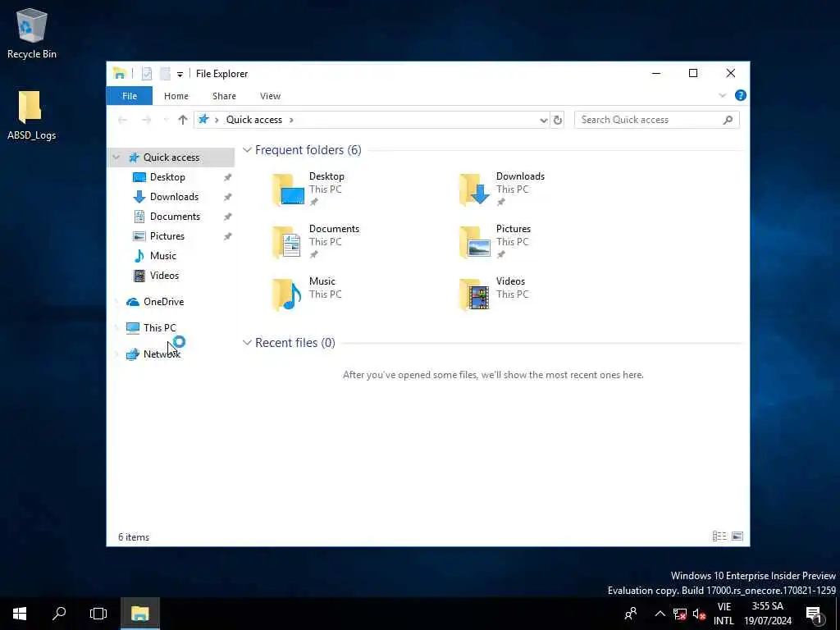
Task: Click the New folder quick access toolbar icon
Action: click(165, 74)
